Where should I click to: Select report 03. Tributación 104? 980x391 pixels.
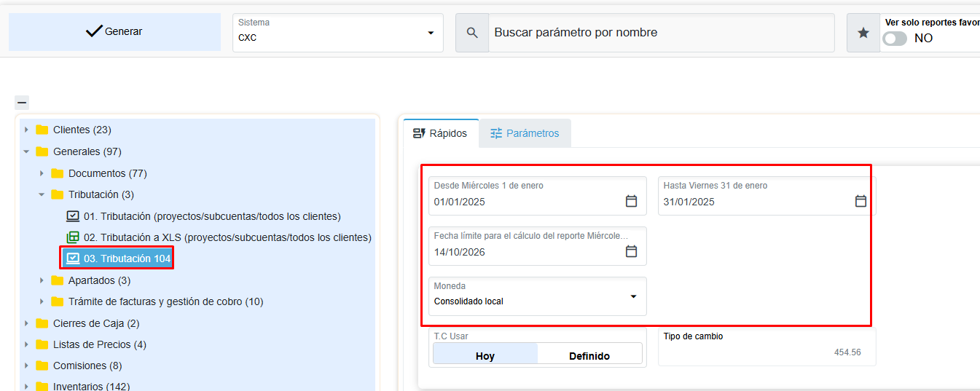click(127, 258)
